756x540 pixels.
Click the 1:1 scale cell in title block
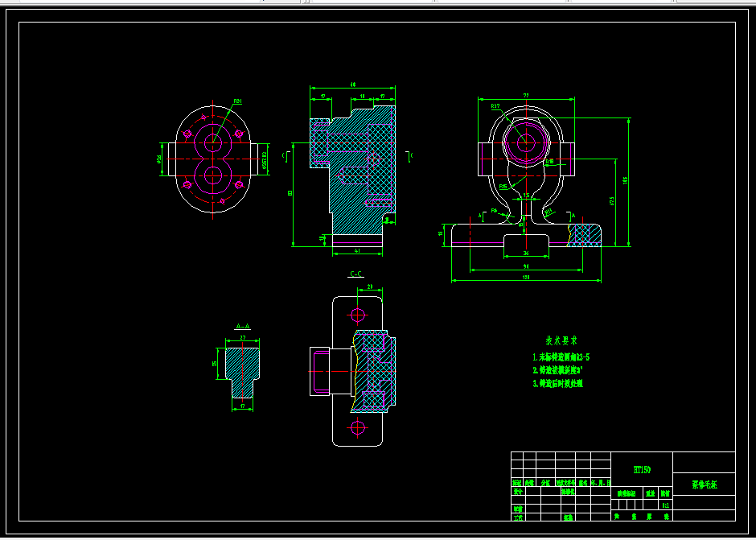pos(665,505)
